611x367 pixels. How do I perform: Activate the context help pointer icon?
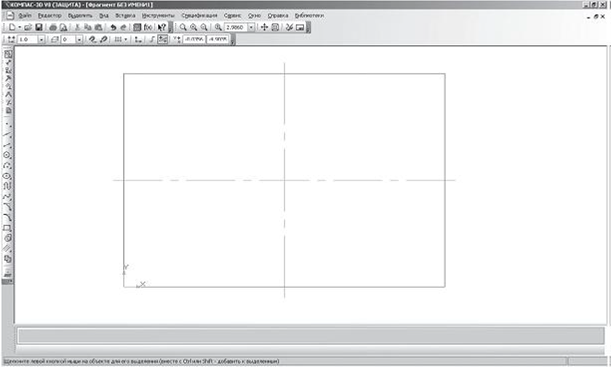click(162, 27)
